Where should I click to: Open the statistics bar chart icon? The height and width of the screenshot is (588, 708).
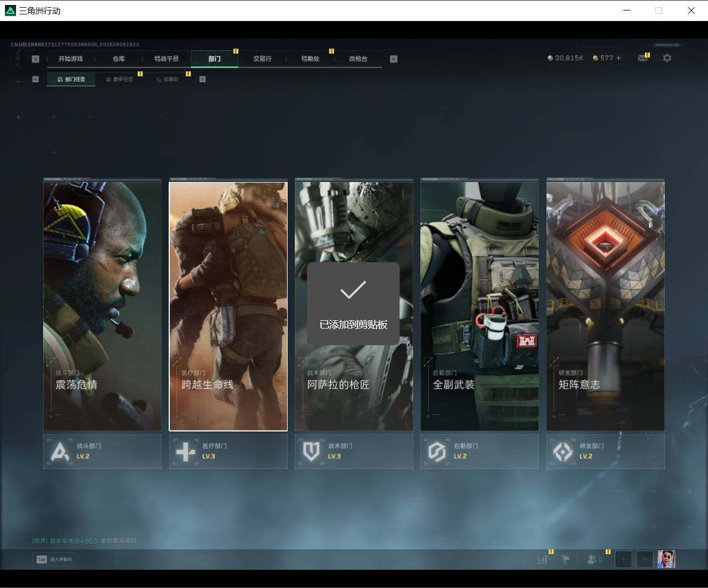(543, 559)
